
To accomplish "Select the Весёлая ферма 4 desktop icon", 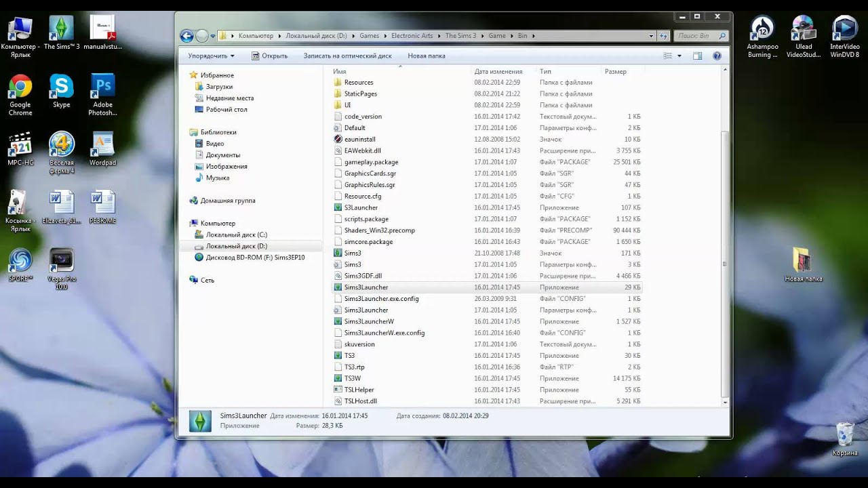I will (x=62, y=153).
